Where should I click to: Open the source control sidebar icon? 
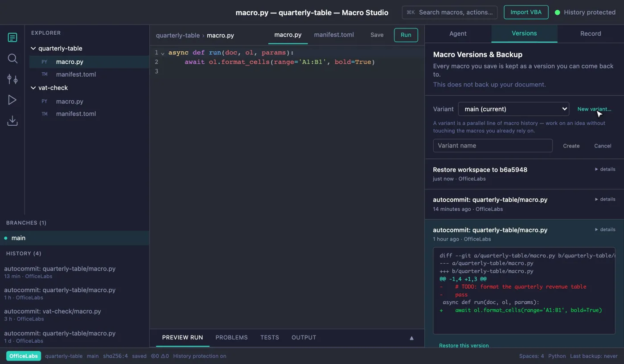pyautogui.click(x=12, y=79)
